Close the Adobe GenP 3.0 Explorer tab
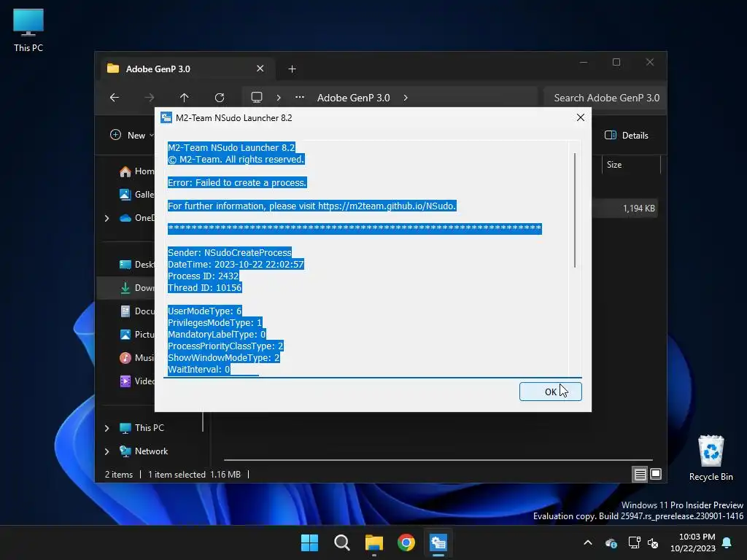The width and height of the screenshot is (747, 560). pyautogui.click(x=260, y=69)
